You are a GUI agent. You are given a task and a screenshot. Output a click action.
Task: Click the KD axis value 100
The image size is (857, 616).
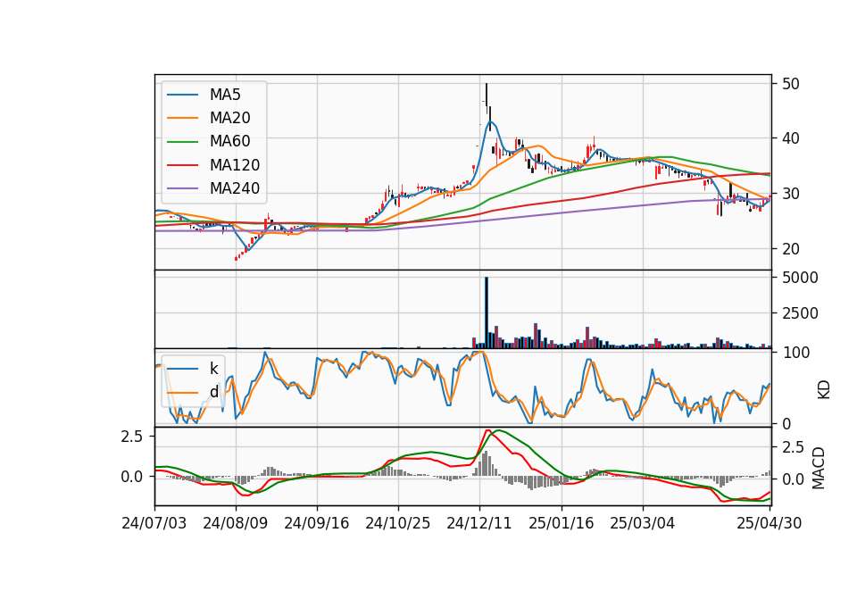[796, 354]
